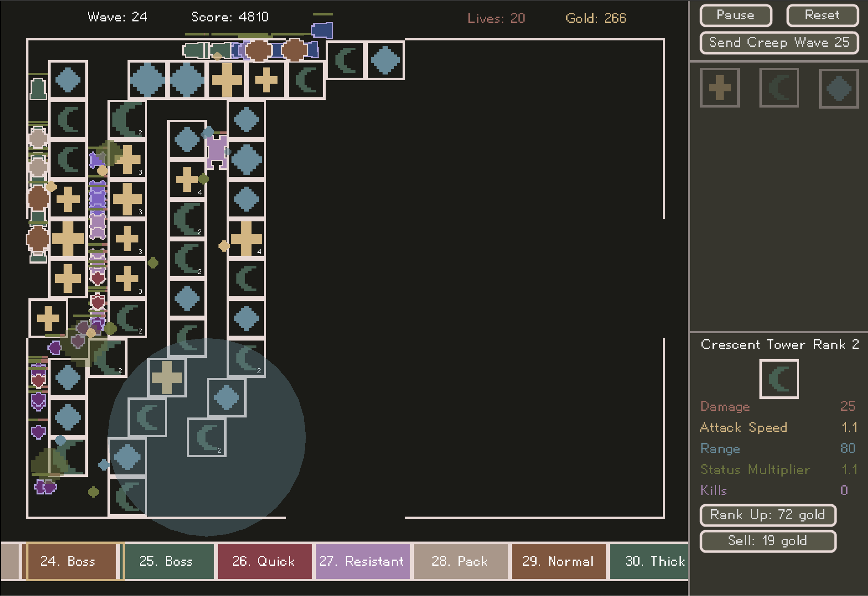Select the "26. Quick" wave tab
This screenshot has height=596, width=868.
pyautogui.click(x=264, y=561)
